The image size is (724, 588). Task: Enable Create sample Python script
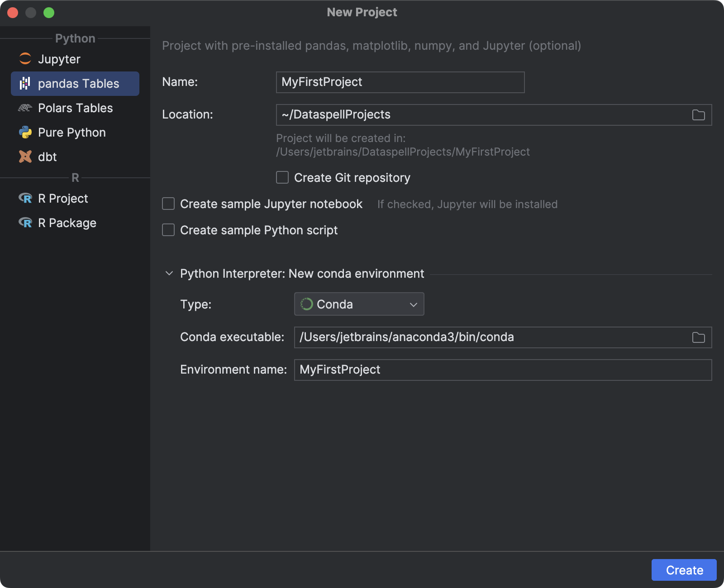[x=168, y=230]
